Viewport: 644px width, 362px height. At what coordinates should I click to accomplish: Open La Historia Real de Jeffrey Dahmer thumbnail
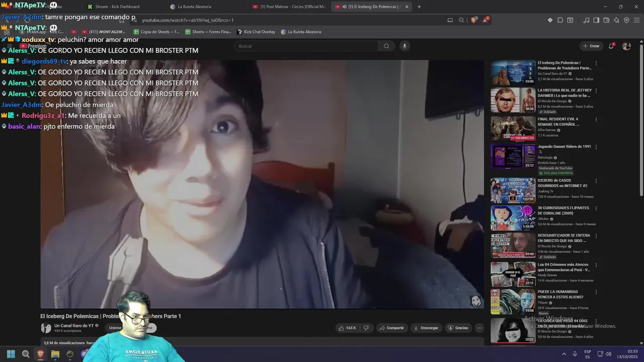coord(513,100)
